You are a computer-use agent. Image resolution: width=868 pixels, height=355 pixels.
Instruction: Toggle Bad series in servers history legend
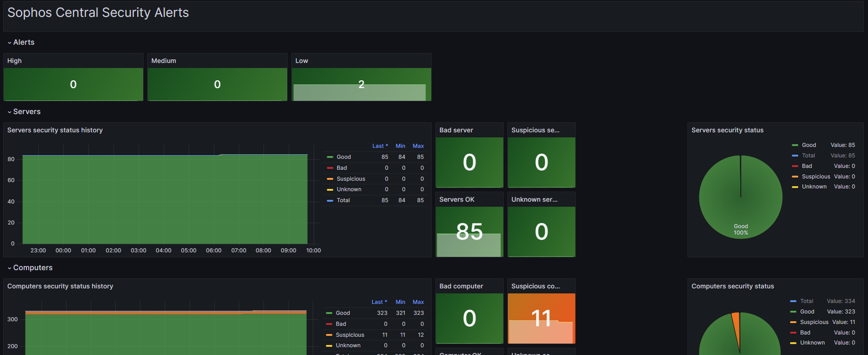[x=342, y=168]
